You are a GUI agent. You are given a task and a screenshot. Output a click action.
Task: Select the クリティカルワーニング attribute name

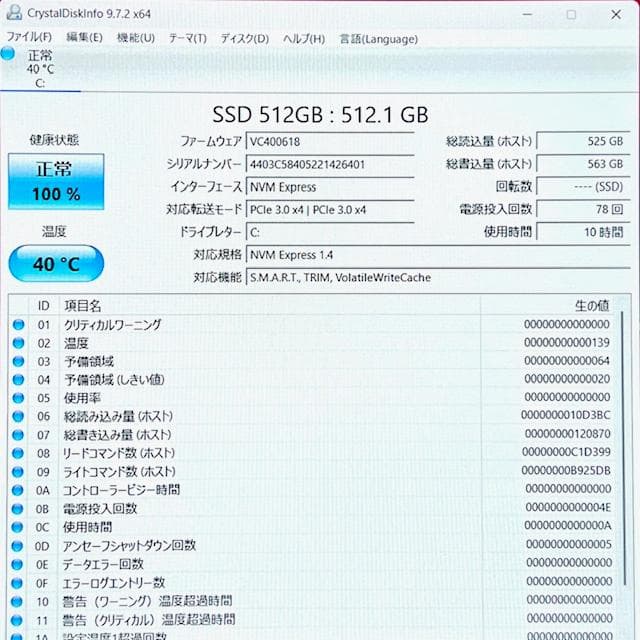113,325
